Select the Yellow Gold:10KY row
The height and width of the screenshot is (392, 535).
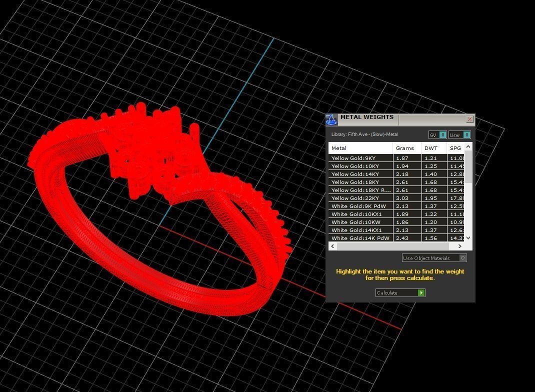(x=396, y=166)
